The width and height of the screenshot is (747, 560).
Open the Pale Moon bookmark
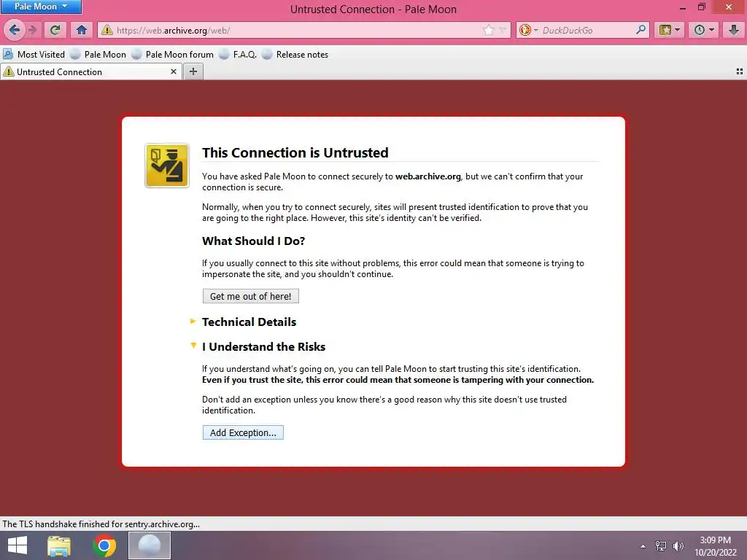(98, 54)
